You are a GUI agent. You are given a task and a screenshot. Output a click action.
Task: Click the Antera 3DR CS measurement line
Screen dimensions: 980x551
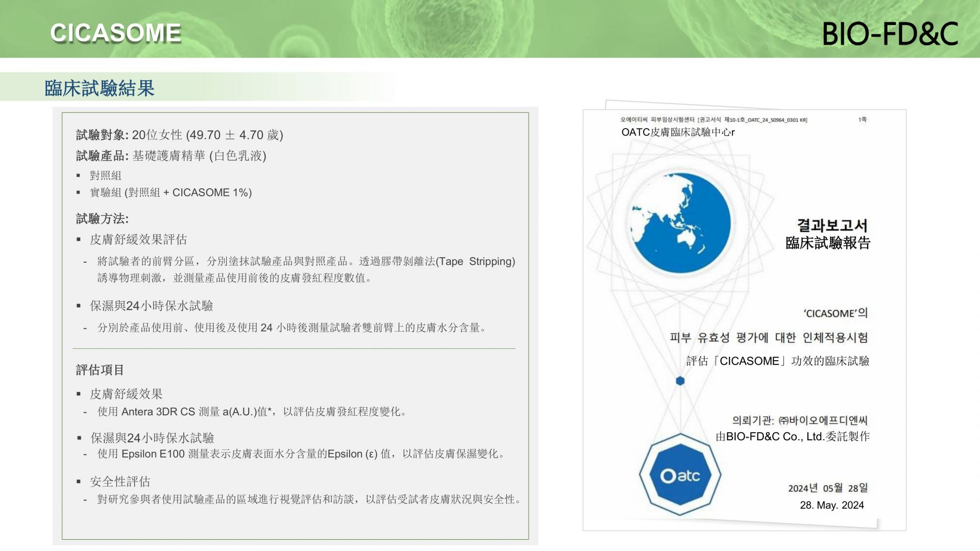252,412
